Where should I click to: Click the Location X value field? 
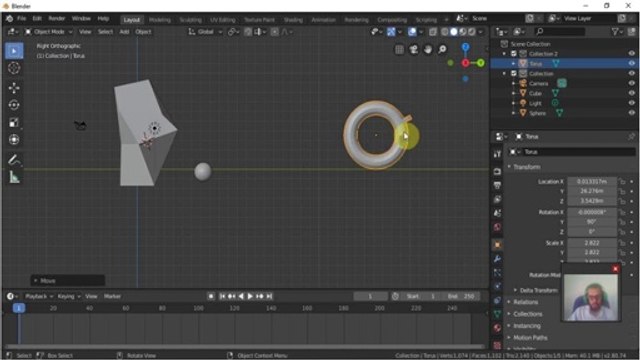coord(592,181)
